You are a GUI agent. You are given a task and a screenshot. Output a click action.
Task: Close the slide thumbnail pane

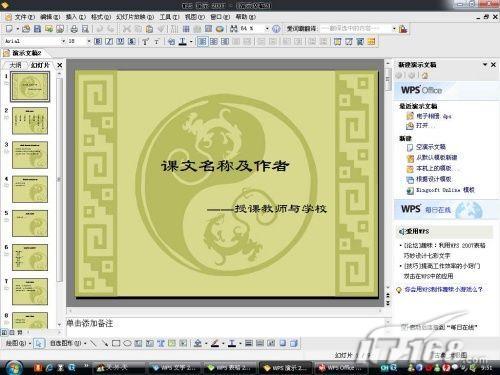[x=60, y=65]
